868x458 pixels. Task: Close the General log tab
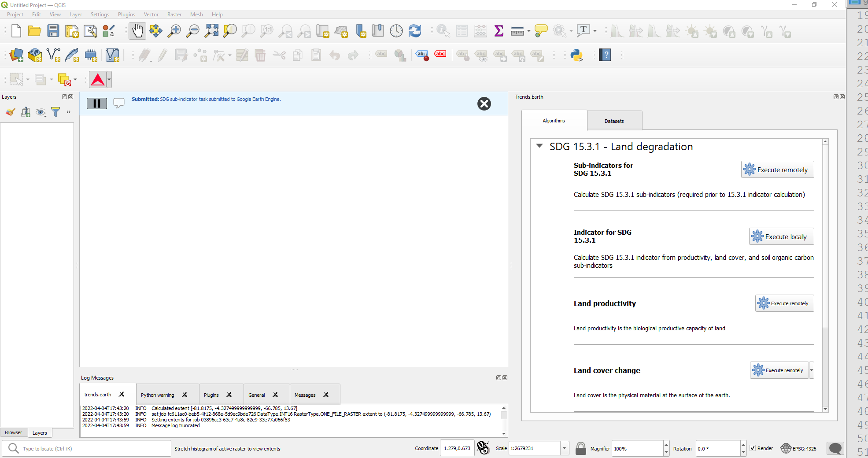coord(275,395)
